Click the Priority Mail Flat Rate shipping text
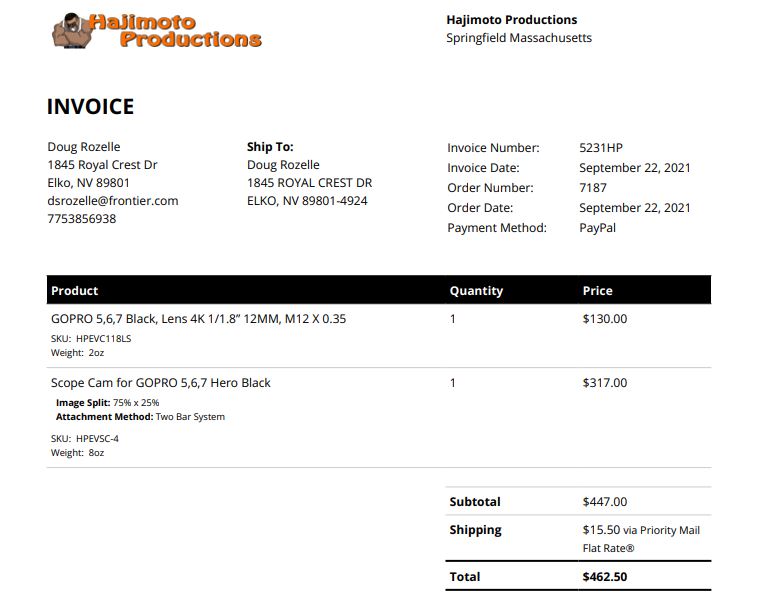This screenshot has width=768, height=600. tap(641, 539)
